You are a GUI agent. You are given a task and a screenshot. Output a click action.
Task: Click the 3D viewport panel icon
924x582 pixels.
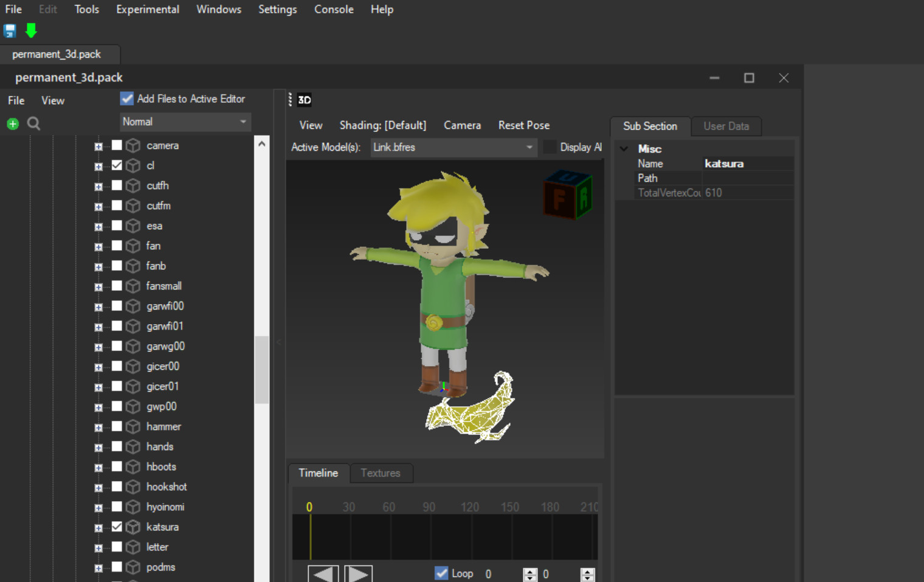pyautogui.click(x=303, y=100)
